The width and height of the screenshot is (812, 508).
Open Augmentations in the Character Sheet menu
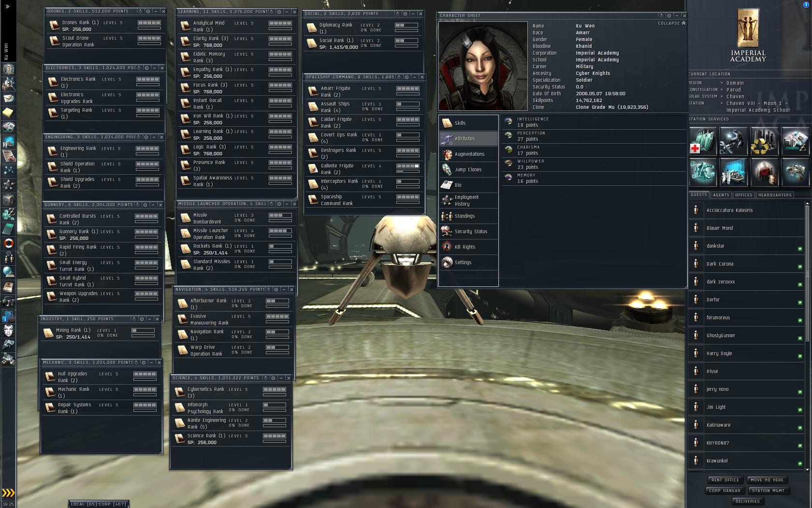coord(468,154)
